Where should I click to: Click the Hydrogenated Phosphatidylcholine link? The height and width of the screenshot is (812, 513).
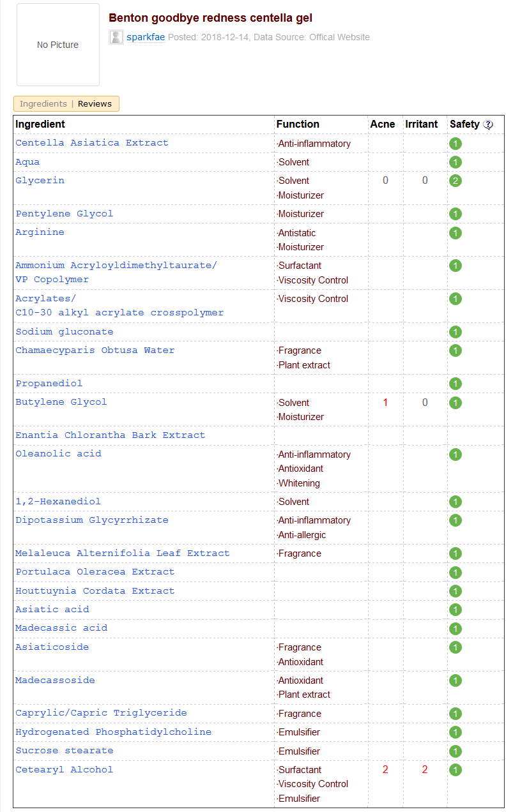pyautogui.click(x=113, y=732)
